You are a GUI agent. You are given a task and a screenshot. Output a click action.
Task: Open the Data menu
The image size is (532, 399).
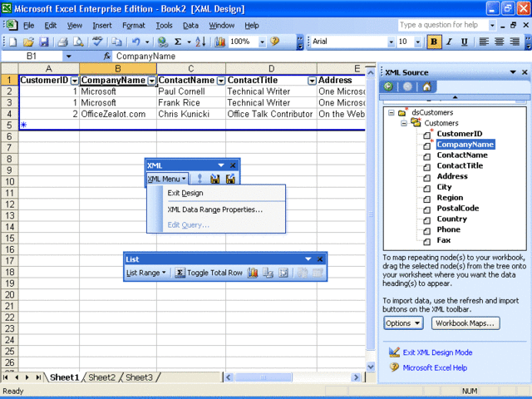(x=190, y=26)
